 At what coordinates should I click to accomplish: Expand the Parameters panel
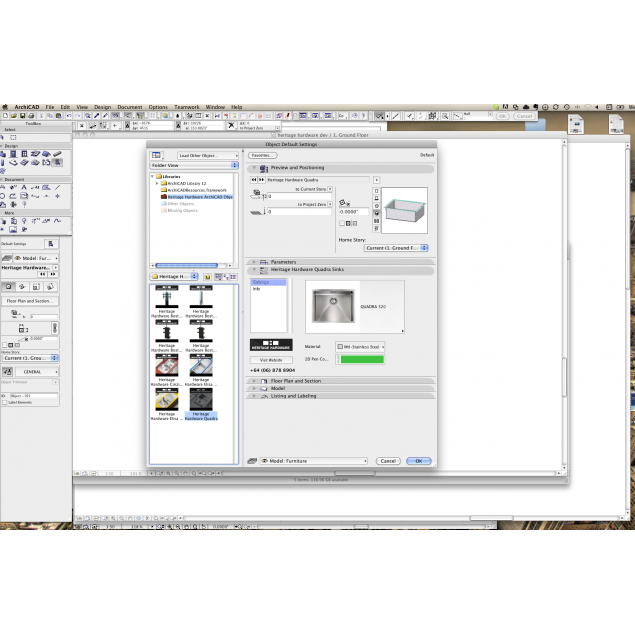pyautogui.click(x=254, y=262)
